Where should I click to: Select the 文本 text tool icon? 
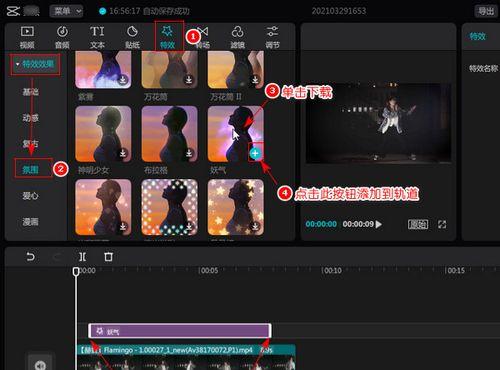97,32
